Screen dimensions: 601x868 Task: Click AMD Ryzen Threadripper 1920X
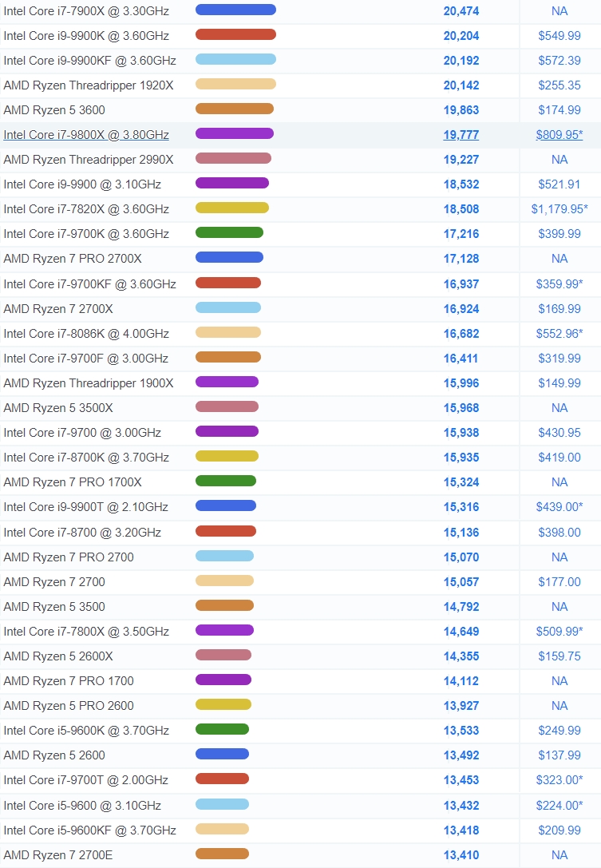89,85
